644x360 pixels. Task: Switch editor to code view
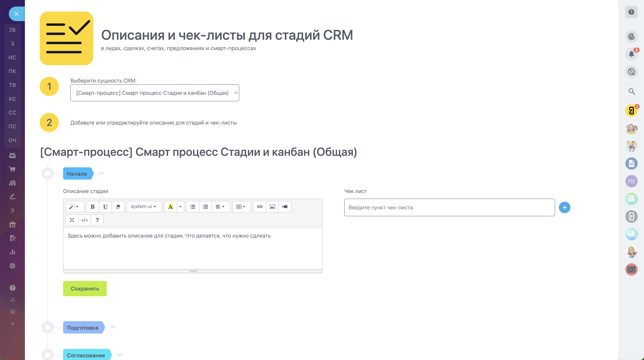tap(85, 220)
